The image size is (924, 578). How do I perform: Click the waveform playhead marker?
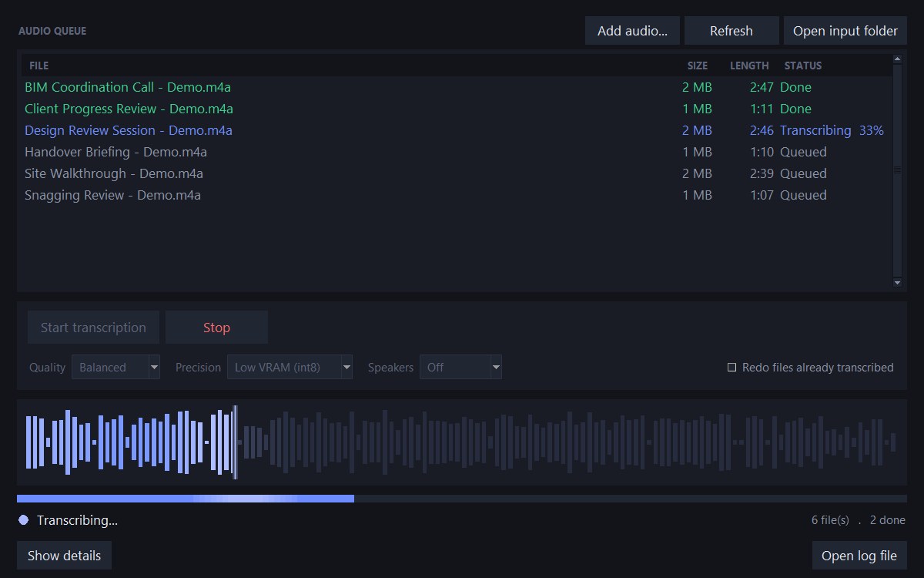pos(236,442)
